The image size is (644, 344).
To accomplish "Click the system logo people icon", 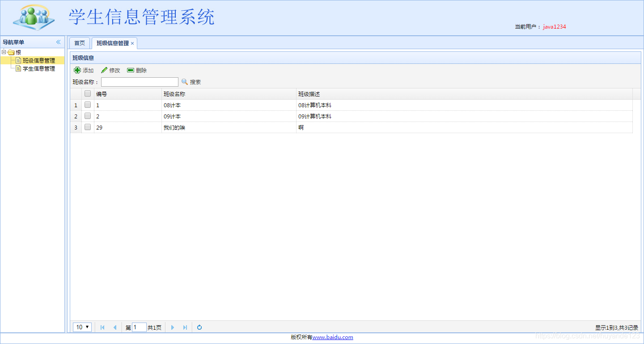I will (x=34, y=17).
